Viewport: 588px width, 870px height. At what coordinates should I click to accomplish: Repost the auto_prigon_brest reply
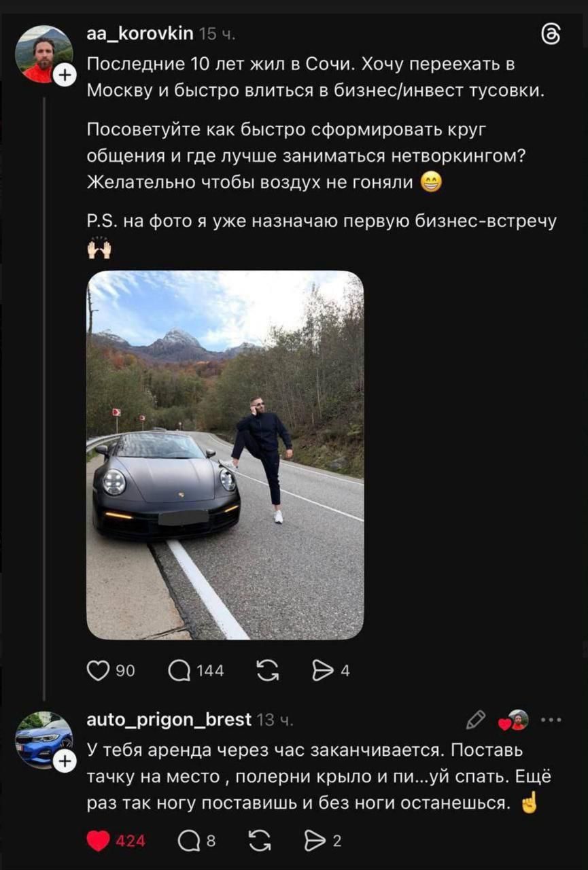point(260,841)
